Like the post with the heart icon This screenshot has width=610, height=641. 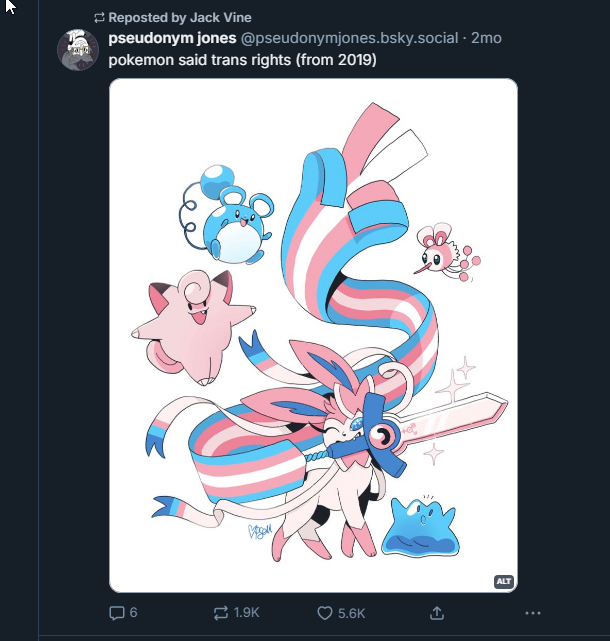pyautogui.click(x=324, y=613)
